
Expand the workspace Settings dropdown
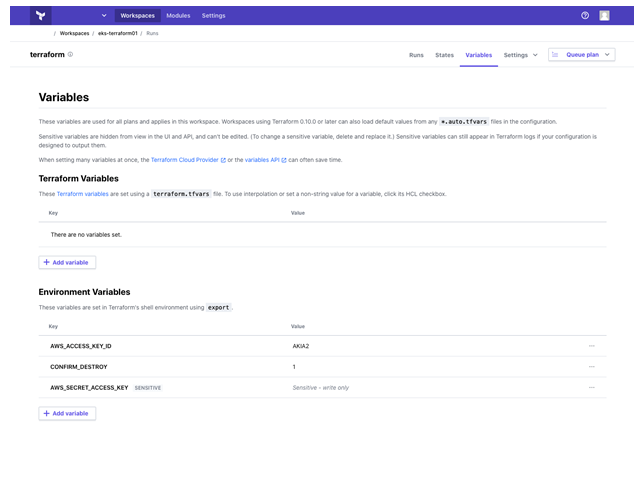520,55
